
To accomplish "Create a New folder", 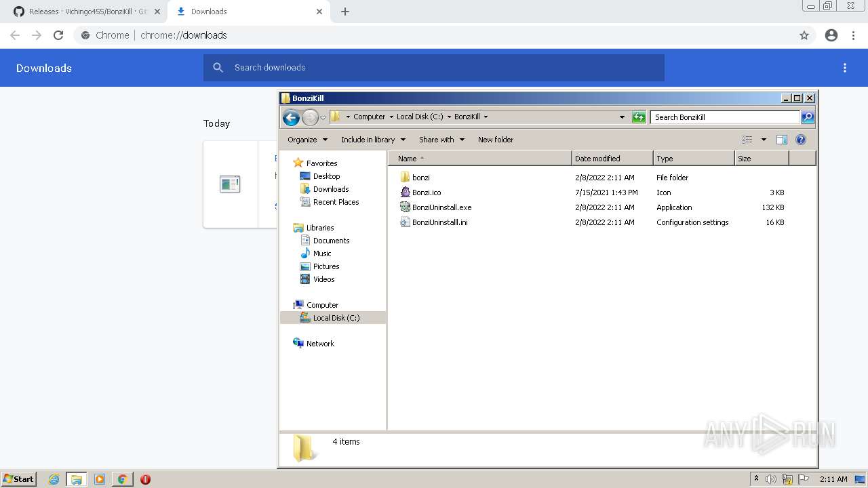I will tap(496, 140).
